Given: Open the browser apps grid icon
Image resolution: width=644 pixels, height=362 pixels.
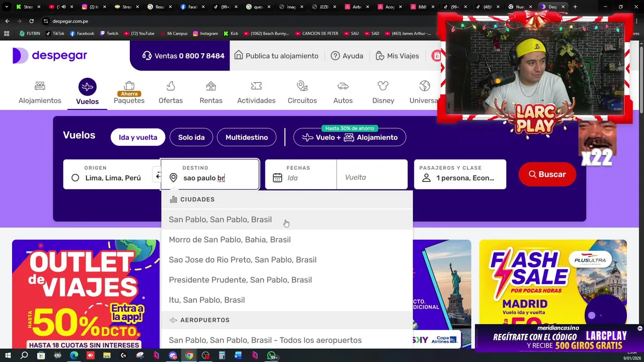Looking at the screenshot, I should tap(7, 33).
